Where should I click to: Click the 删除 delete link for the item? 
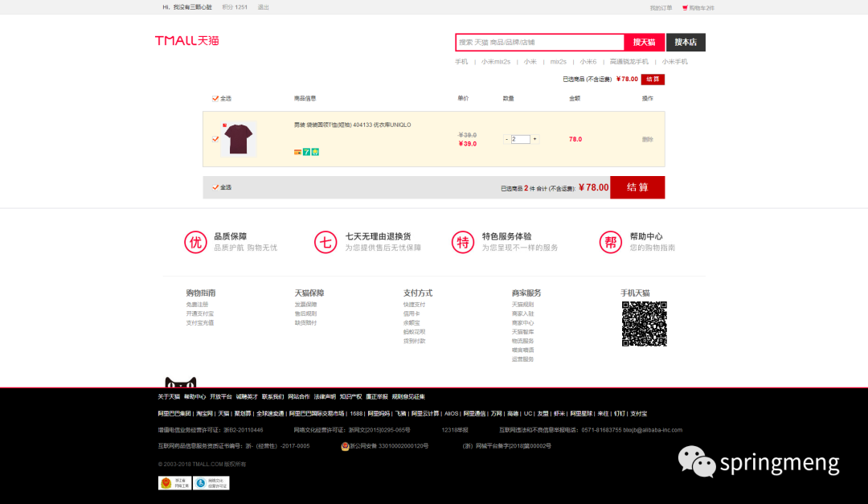[x=648, y=140]
